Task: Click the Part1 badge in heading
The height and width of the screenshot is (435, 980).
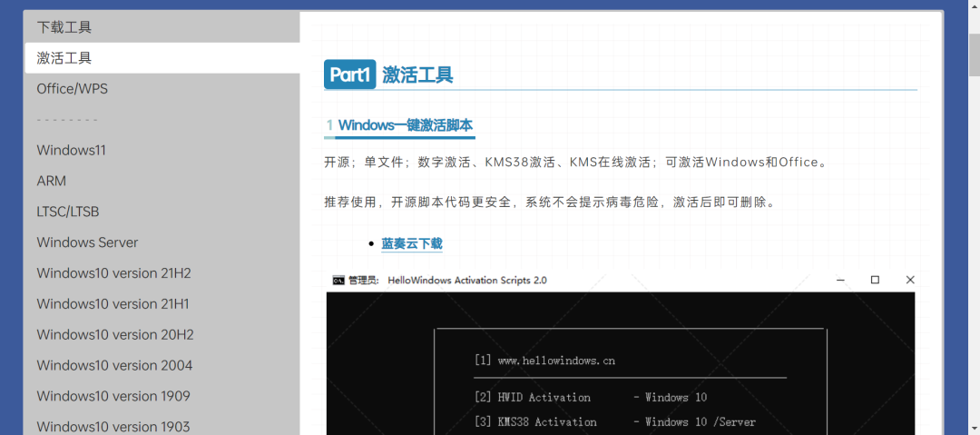Action: point(350,74)
